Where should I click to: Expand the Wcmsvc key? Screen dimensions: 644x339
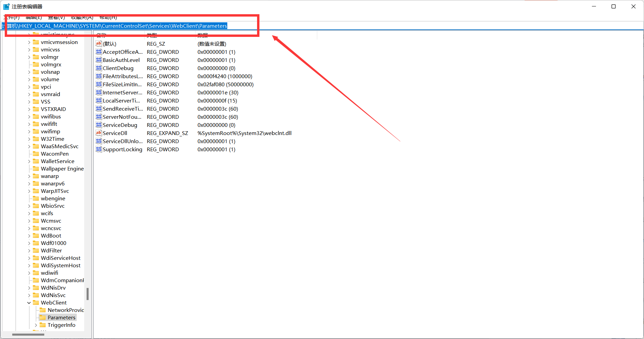tap(29, 221)
